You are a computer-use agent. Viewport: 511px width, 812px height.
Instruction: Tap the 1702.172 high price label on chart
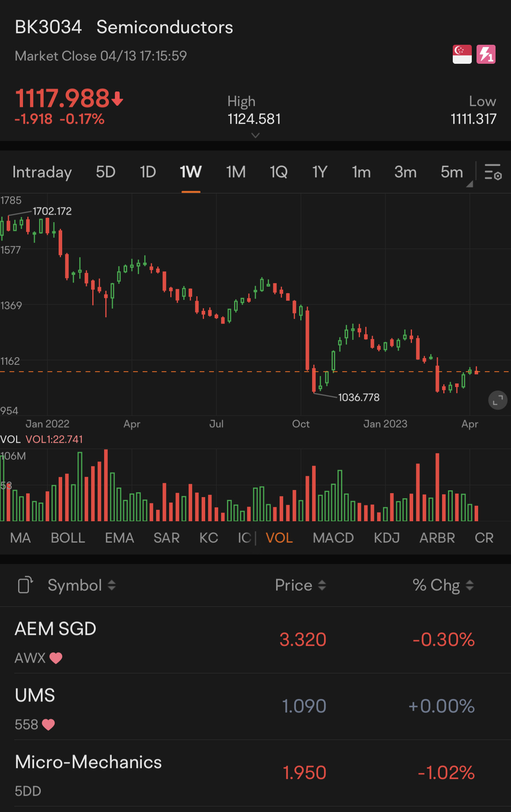(52, 211)
